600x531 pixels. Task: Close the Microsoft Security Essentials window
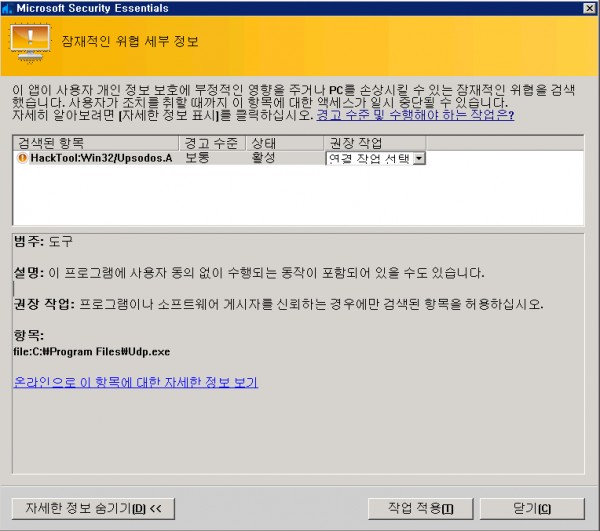click(589, 8)
